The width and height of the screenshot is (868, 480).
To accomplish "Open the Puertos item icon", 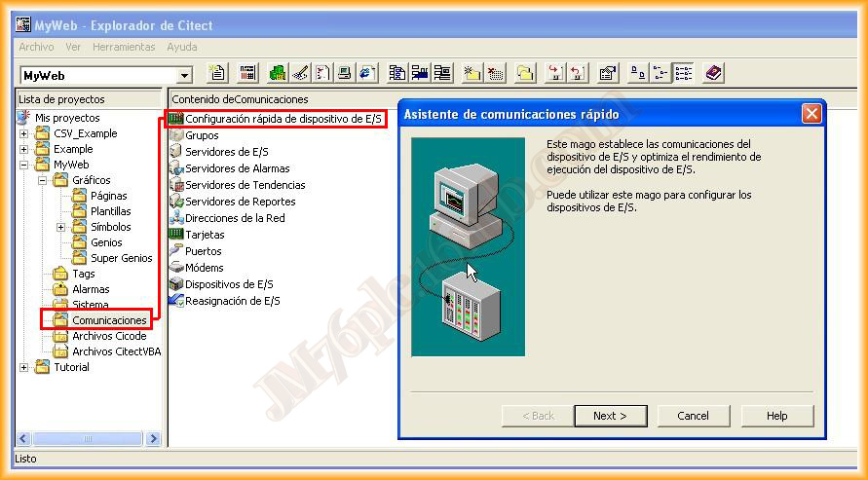I will pos(176,251).
